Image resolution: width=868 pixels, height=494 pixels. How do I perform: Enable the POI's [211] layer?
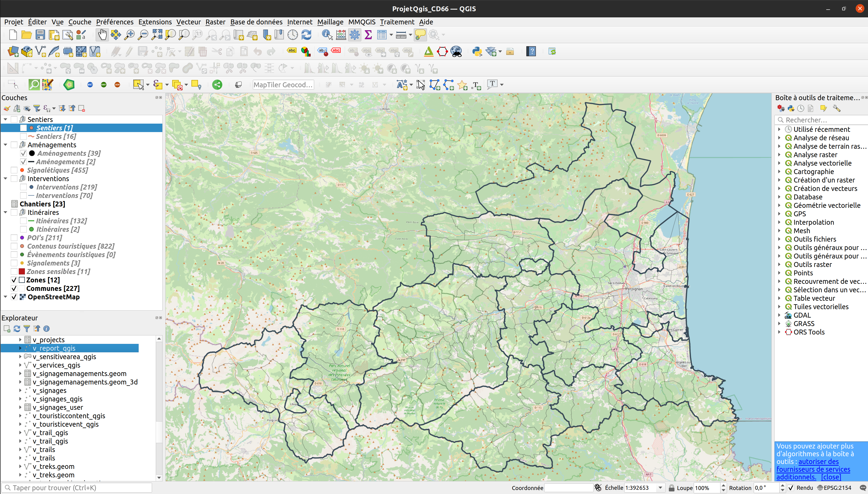point(14,237)
